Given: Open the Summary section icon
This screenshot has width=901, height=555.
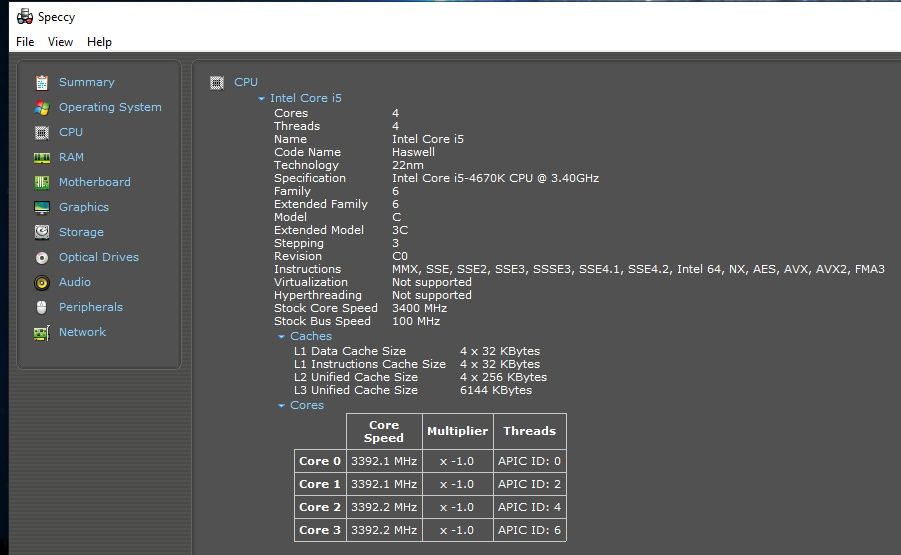Looking at the screenshot, I should coord(42,83).
